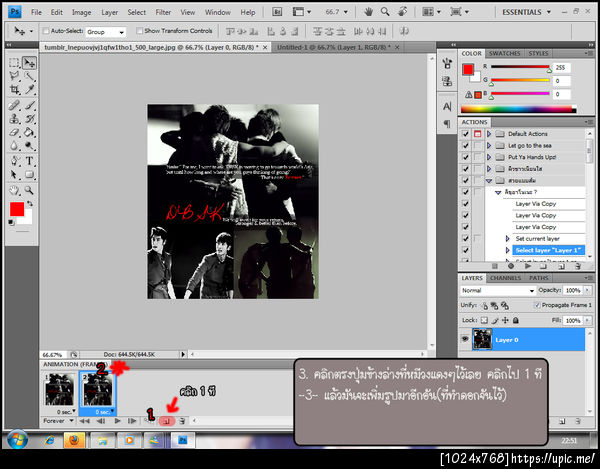Select the next animation frame
This screenshot has height=469, width=600.
point(132,421)
